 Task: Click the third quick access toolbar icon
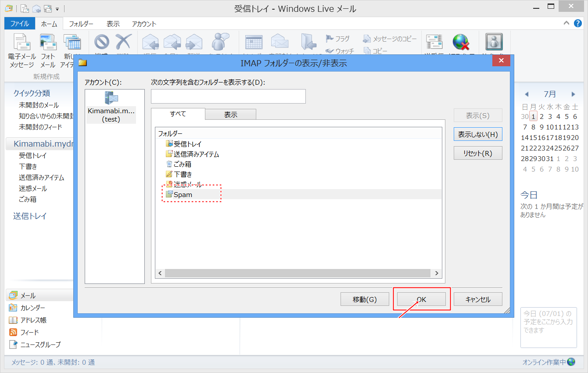[48, 8]
